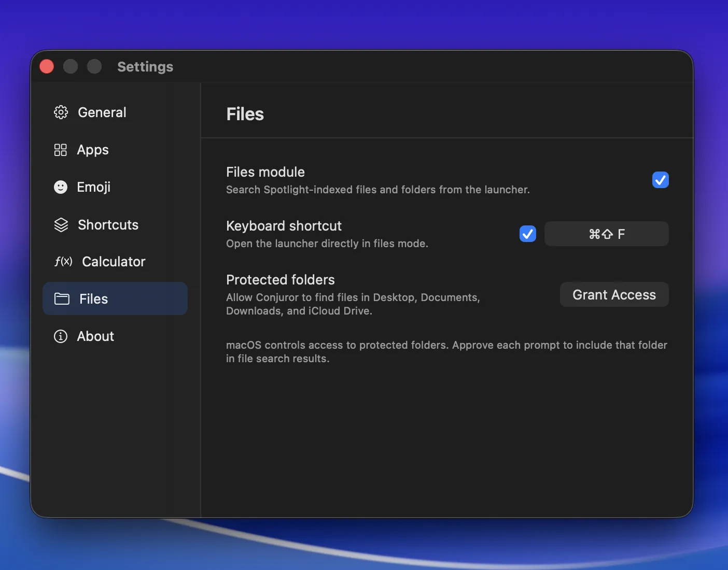Click the ⌘⇧F shortcut recorder field
This screenshot has width=728, height=570.
607,234
